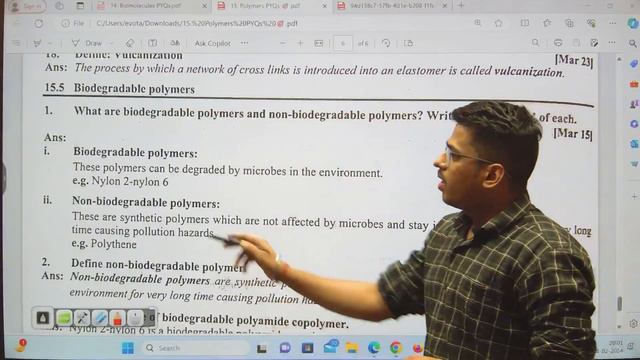Select the Erase tool
This screenshot has width=640, height=360.
pyautogui.click(x=130, y=43)
